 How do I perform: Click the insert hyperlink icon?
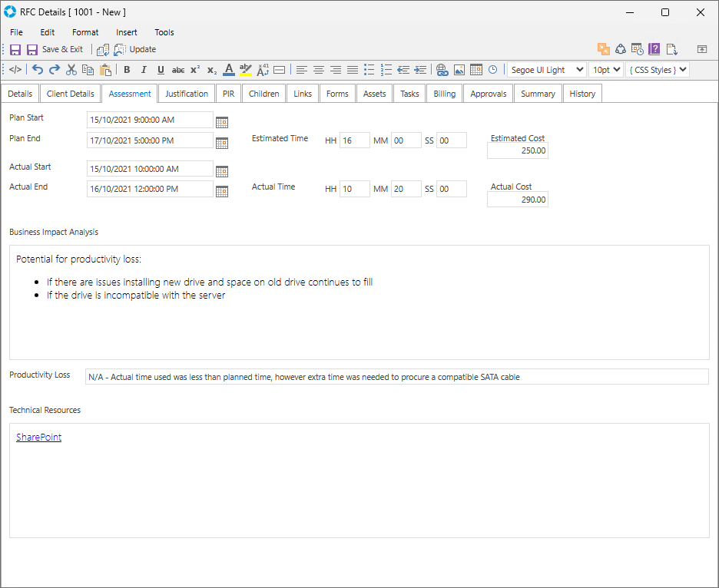442,70
